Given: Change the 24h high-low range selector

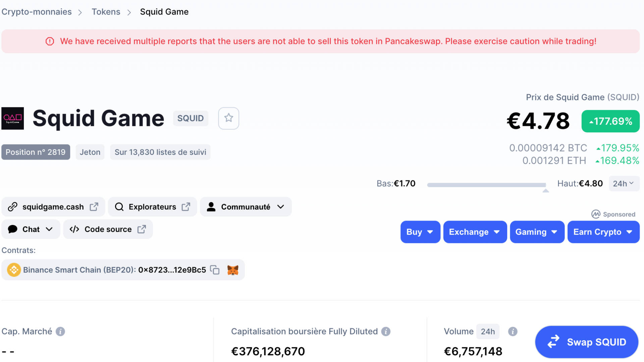Looking at the screenshot, I should (624, 184).
